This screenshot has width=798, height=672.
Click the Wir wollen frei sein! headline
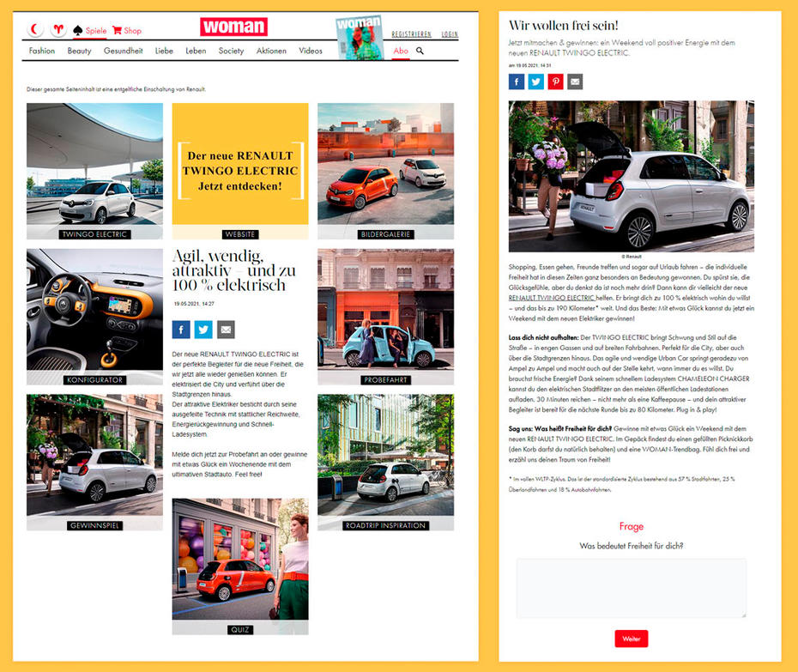tap(563, 26)
